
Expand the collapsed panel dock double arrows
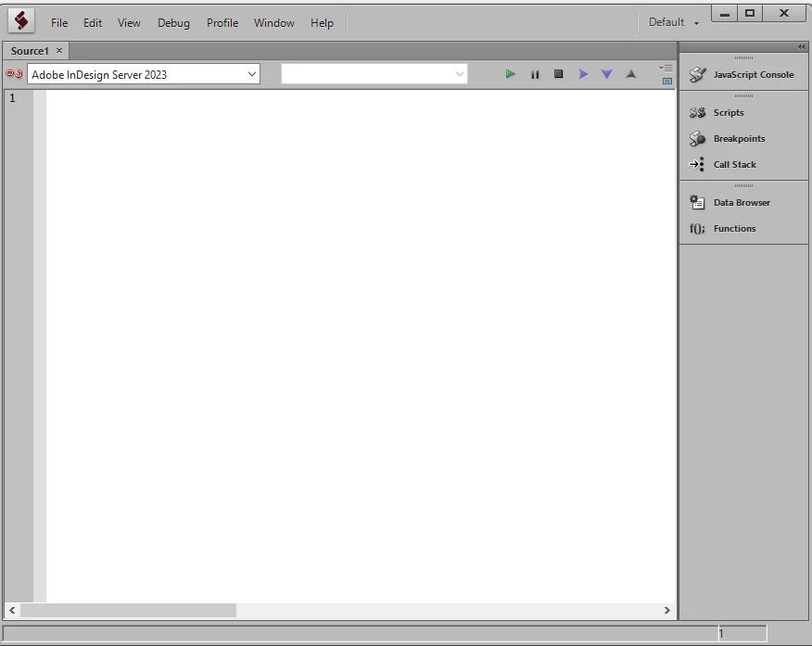pos(802,46)
